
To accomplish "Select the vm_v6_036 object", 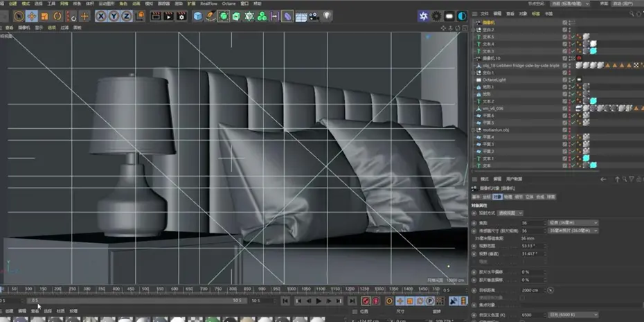I will click(493, 109).
